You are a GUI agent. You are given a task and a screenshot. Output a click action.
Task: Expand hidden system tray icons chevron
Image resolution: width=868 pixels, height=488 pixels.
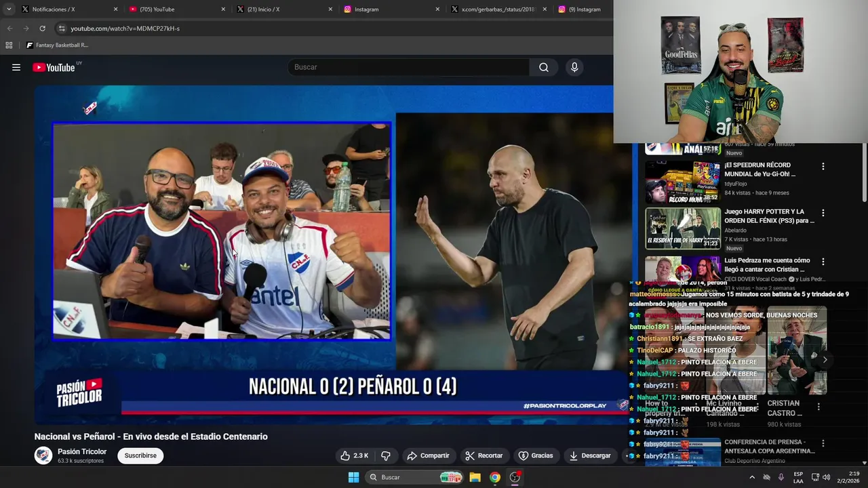[752, 477]
